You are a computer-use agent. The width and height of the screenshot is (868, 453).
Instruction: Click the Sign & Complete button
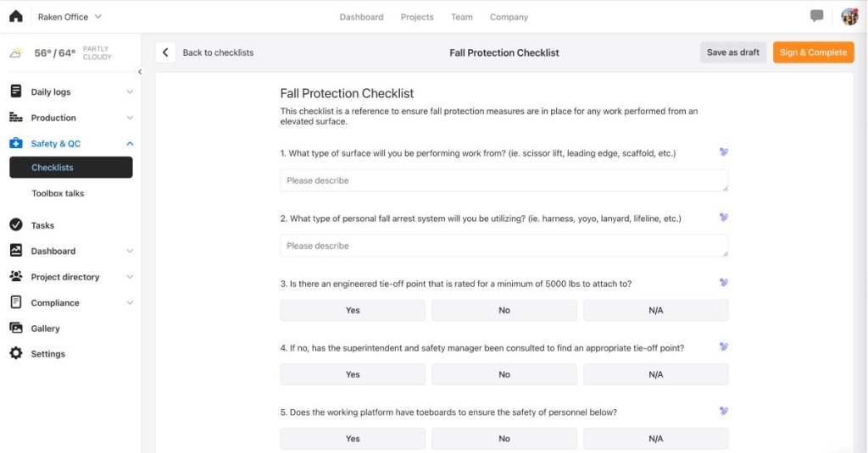pyautogui.click(x=813, y=52)
